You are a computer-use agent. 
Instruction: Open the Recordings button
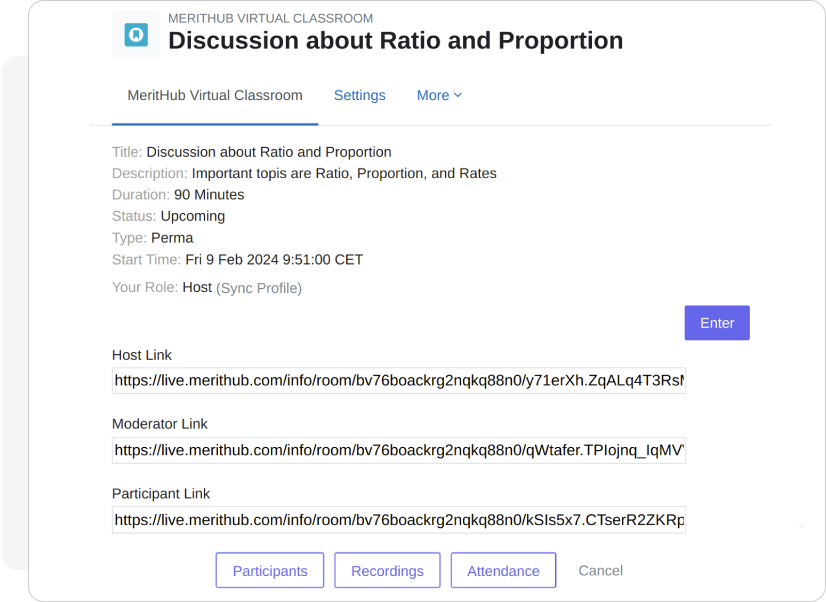[387, 570]
